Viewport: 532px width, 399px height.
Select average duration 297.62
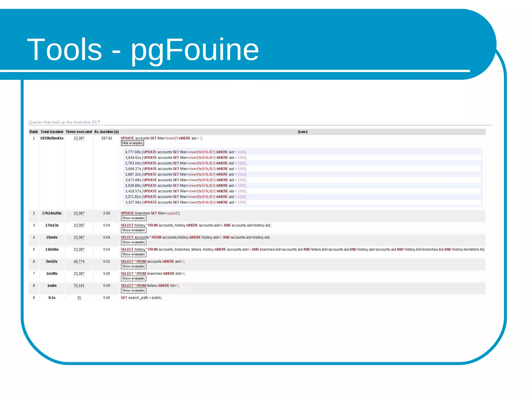click(107, 138)
